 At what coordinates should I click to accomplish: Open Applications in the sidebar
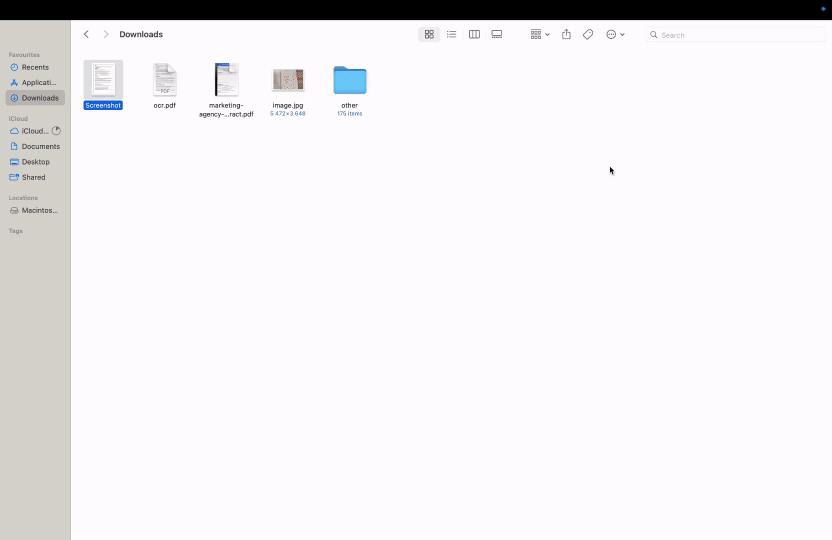point(38,82)
